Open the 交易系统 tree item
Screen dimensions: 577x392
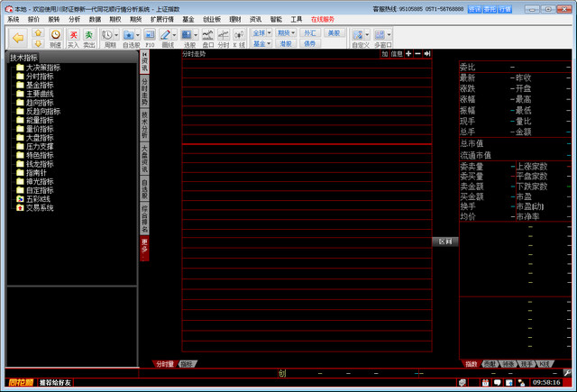[40, 207]
